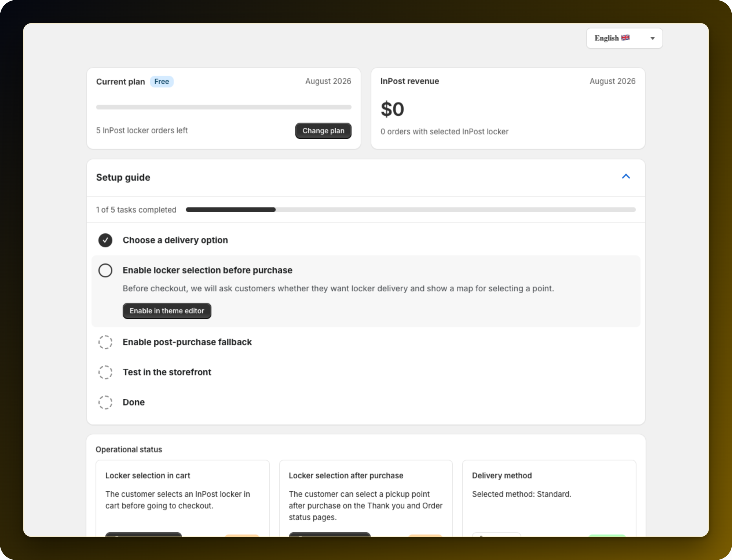Click the completed checkmark for delivery option
732x560 pixels.
tap(105, 240)
